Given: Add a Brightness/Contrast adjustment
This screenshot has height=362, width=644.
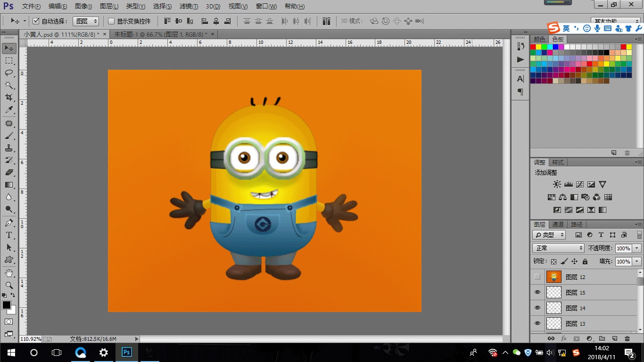Looking at the screenshot, I should click(x=557, y=184).
